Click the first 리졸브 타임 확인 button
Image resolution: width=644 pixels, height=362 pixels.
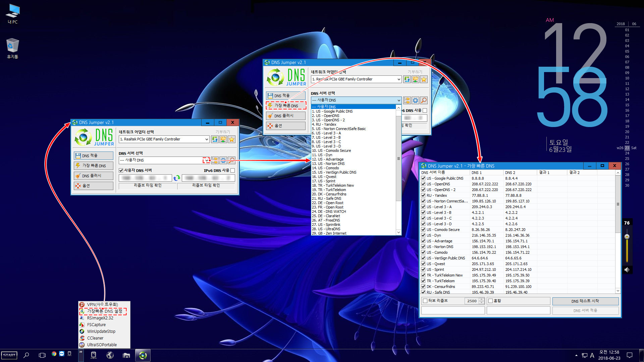coord(148,185)
